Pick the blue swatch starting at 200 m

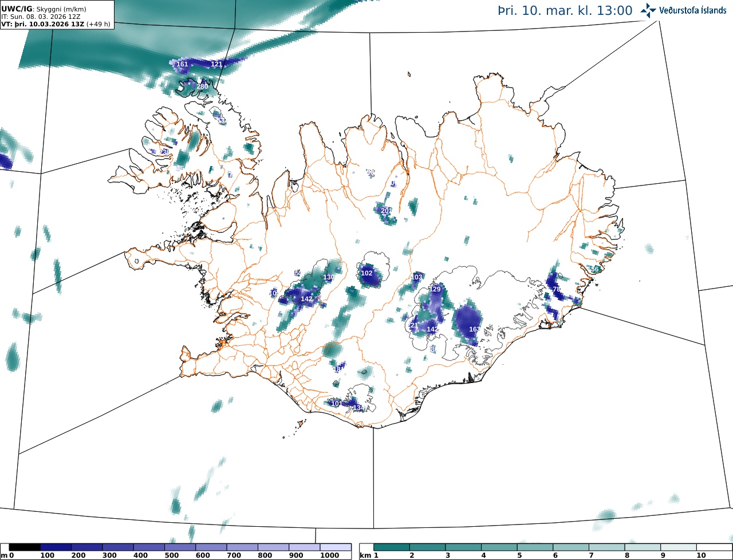[x=86, y=547]
